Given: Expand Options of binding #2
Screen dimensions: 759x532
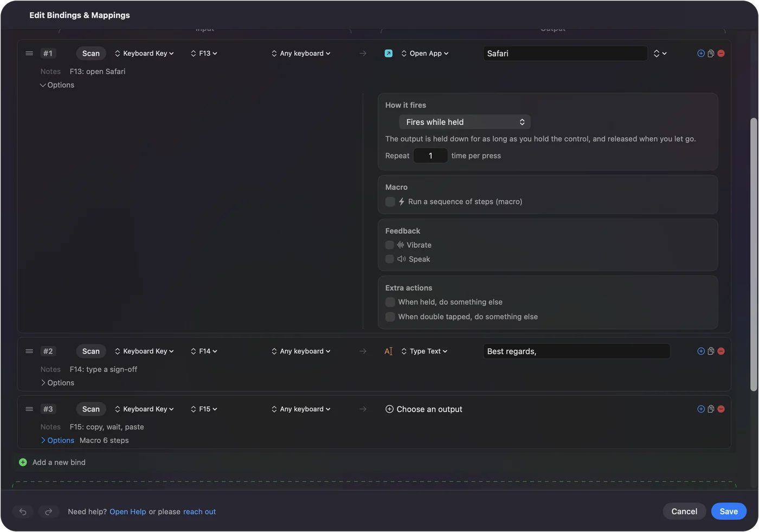Looking at the screenshot, I should 57,383.
